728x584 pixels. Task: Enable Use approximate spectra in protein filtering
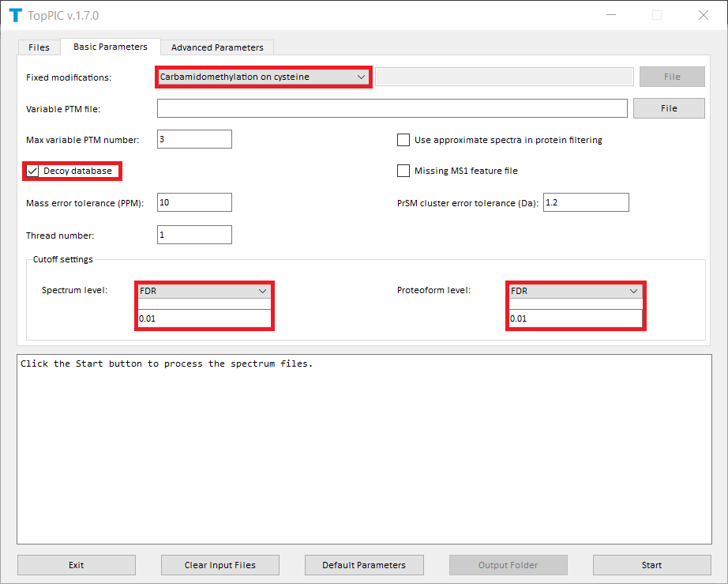403,140
